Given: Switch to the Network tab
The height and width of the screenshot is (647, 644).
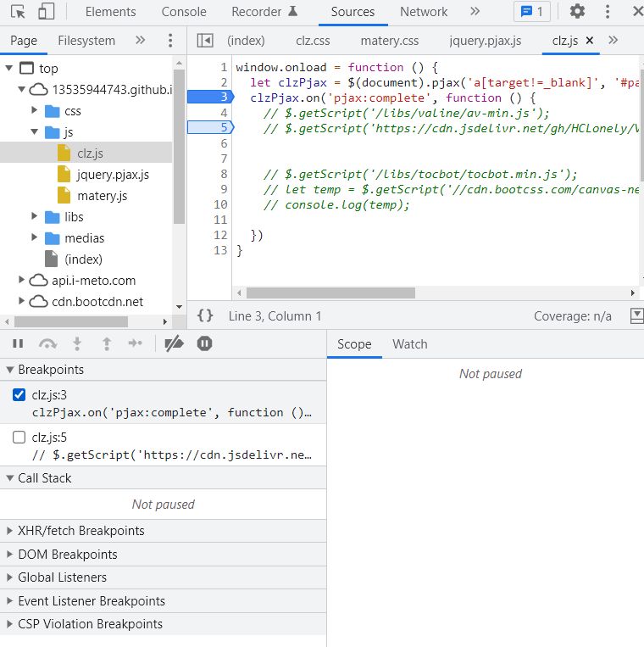Looking at the screenshot, I should click(424, 12).
